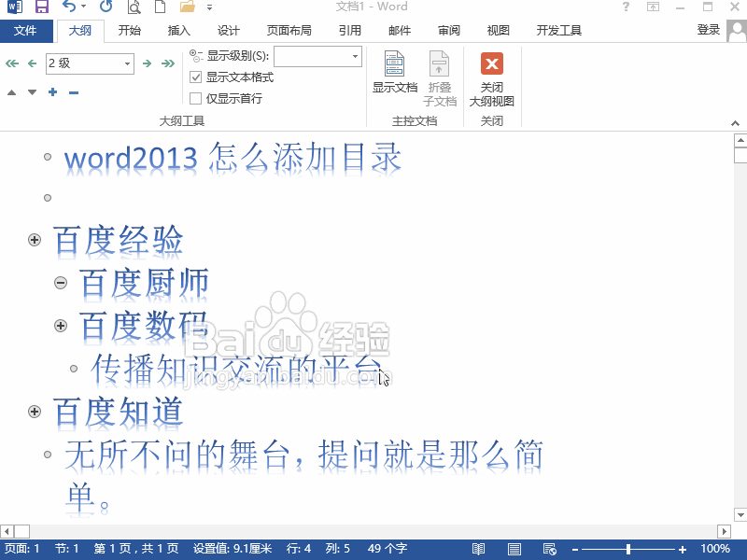The height and width of the screenshot is (560, 747).
Task: Uncheck the 显示文本格式 checkbox
Action: pos(195,77)
